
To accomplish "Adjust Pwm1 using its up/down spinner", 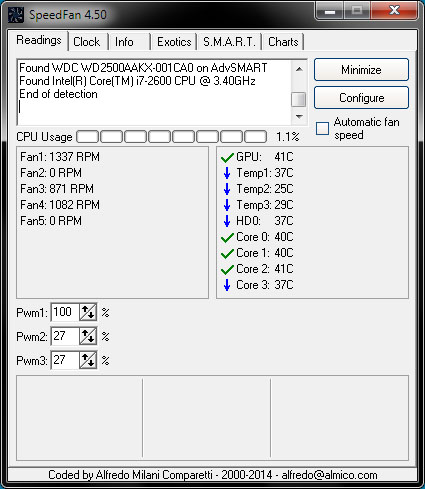I will click(x=88, y=312).
